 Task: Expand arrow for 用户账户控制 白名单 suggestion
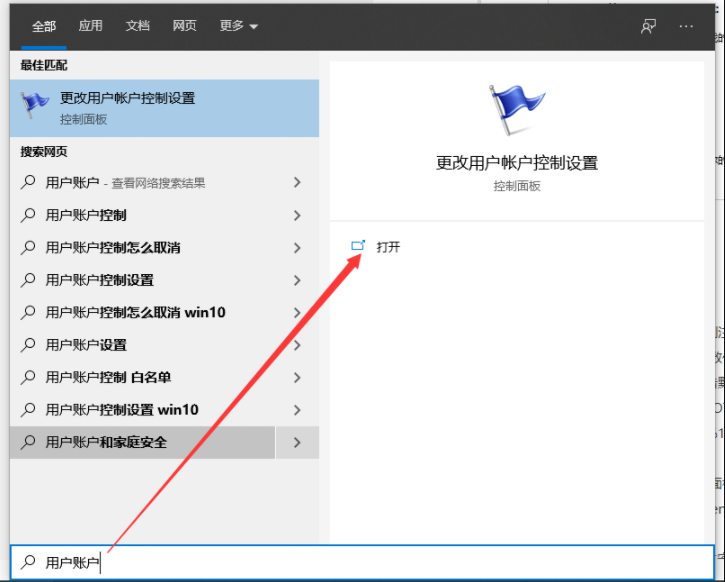(297, 377)
